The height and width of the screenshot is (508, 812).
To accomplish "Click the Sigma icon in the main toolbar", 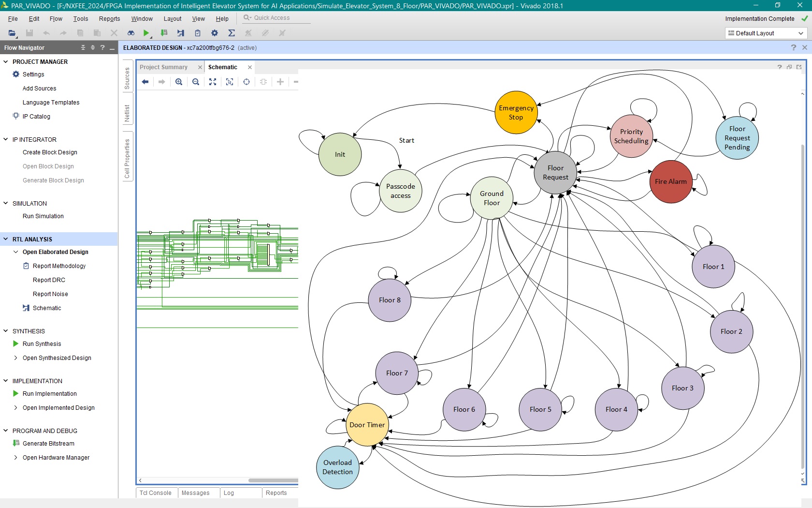I will tap(232, 33).
